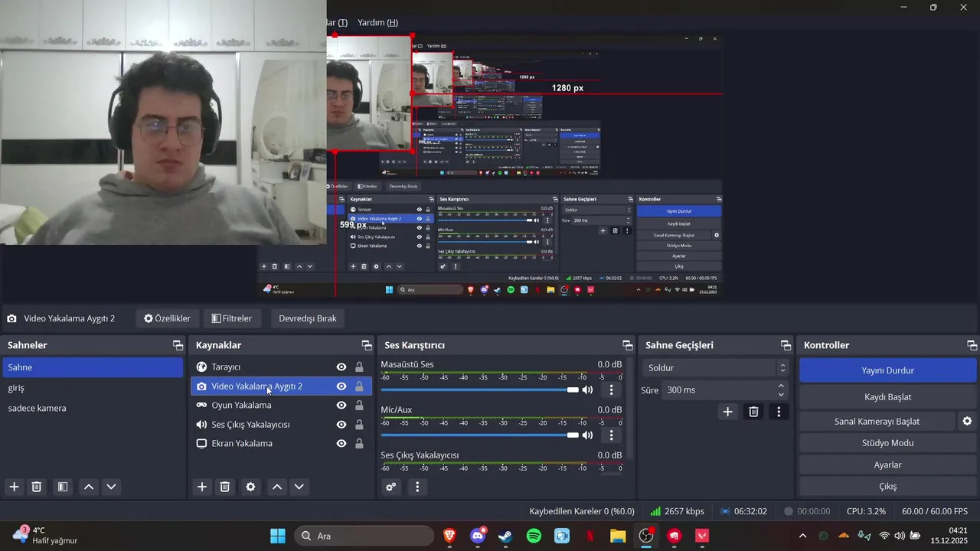The image size is (980, 551).
Task: Add a scene transition with plus icon
Action: [x=727, y=412]
